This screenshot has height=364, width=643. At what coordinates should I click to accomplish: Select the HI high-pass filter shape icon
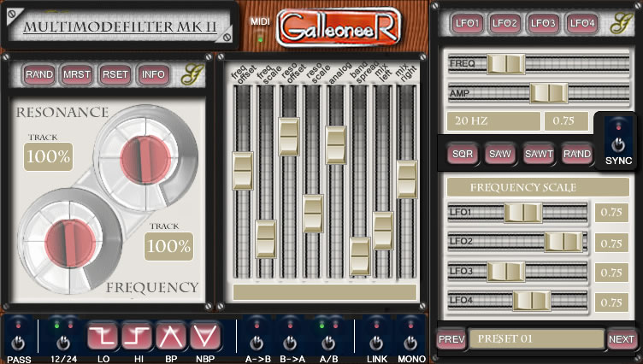137,336
